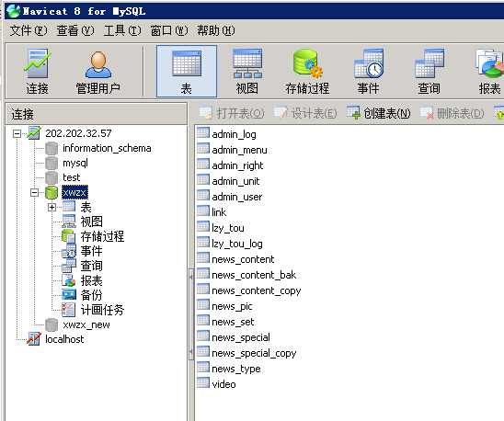Click 创建表(N) button
This screenshot has height=421, width=504.
pos(379,113)
